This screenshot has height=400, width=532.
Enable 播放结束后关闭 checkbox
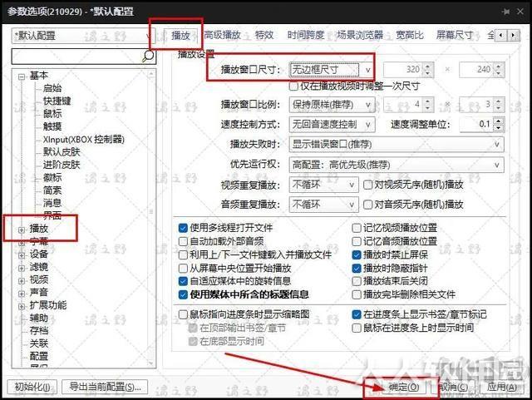(x=357, y=281)
